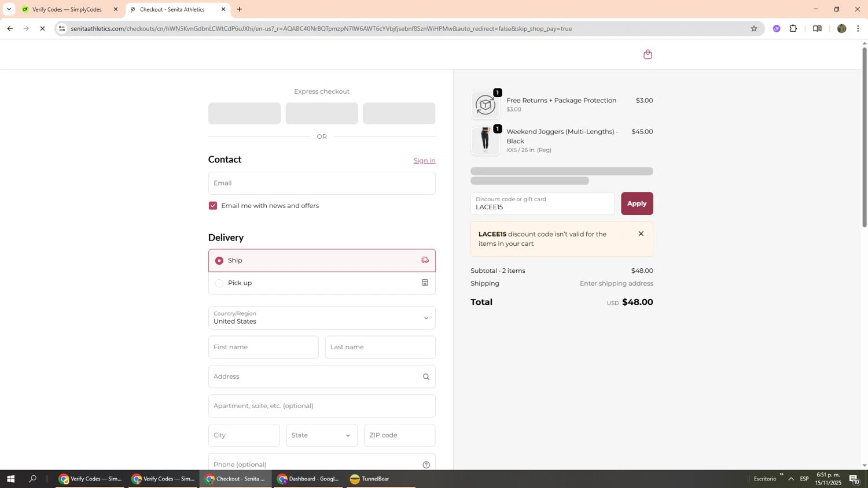Screen dimensions: 868x488
Task: Toggle Email me with news and offers
Action: click(x=213, y=206)
